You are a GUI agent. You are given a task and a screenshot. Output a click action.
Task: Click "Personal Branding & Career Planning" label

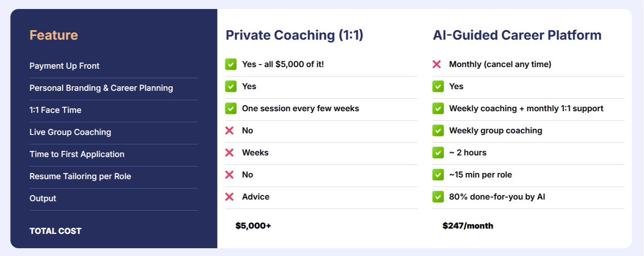[101, 88]
